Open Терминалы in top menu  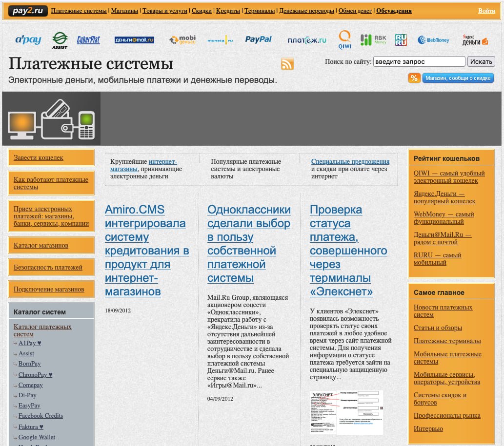260,11
